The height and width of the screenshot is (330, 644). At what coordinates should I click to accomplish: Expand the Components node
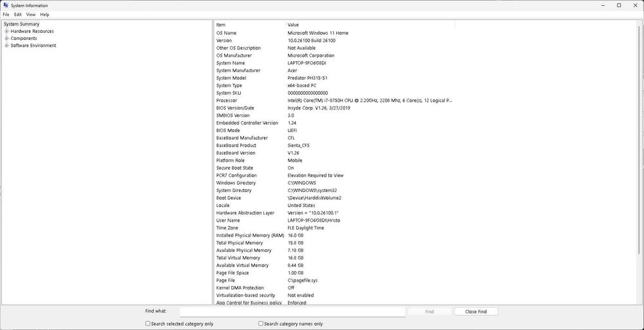[6, 38]
